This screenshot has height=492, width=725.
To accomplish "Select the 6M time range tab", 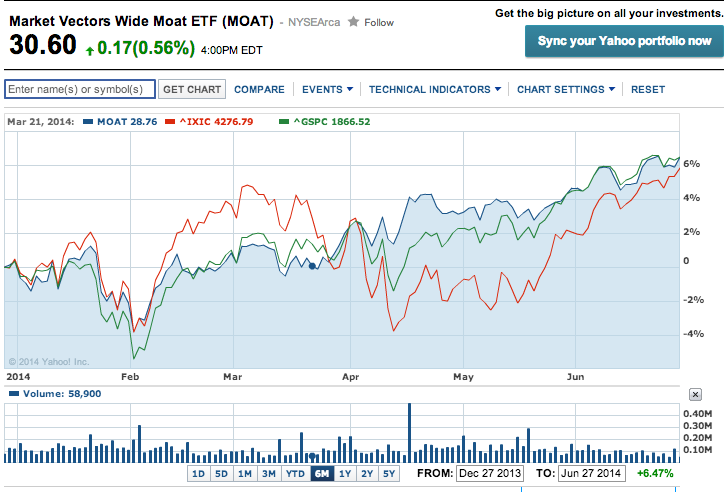I will [322, 474].
